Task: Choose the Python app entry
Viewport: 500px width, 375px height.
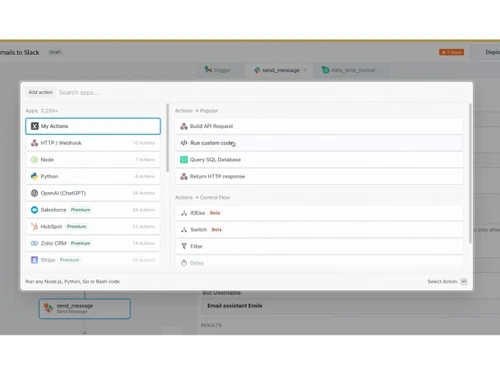Action: point(93,176)
